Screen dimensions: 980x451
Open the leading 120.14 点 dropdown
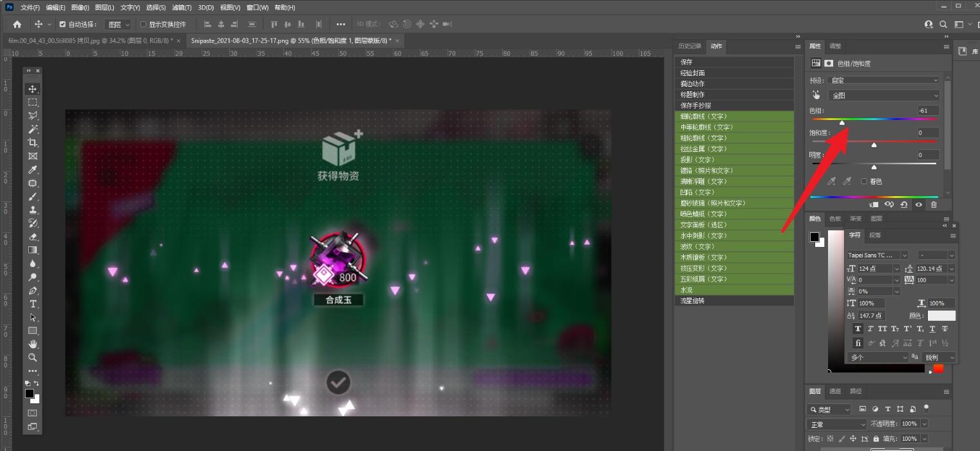952,268
